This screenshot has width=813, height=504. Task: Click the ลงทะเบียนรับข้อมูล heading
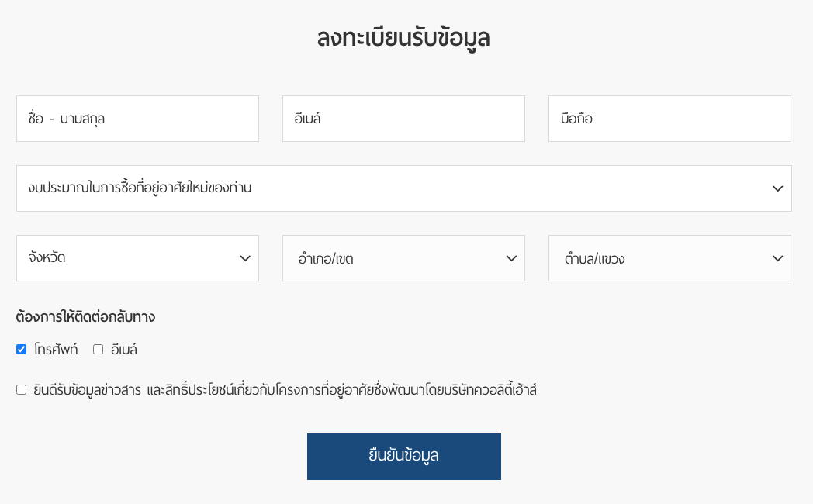click(x=403, y=38)
